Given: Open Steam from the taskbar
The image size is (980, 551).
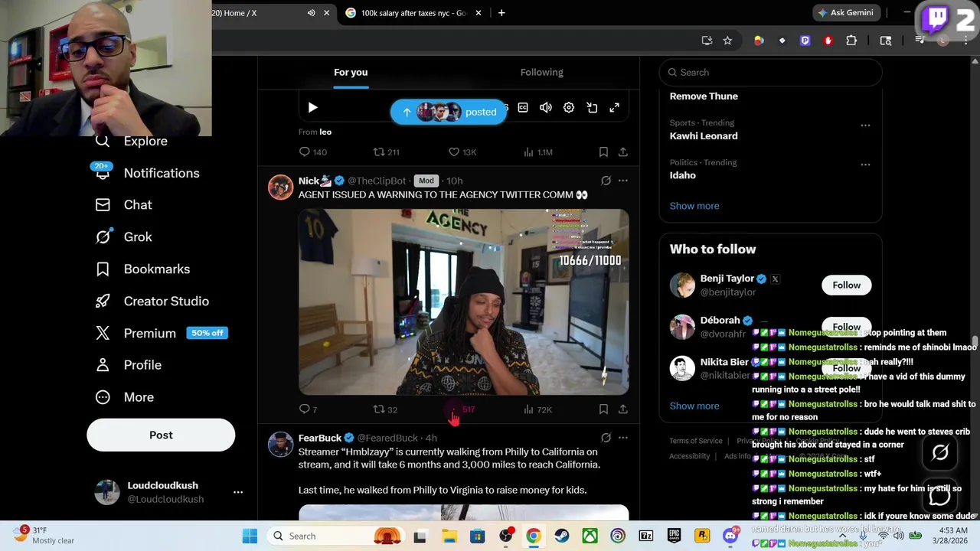Looking at the screenshot, I should [562, 536].
